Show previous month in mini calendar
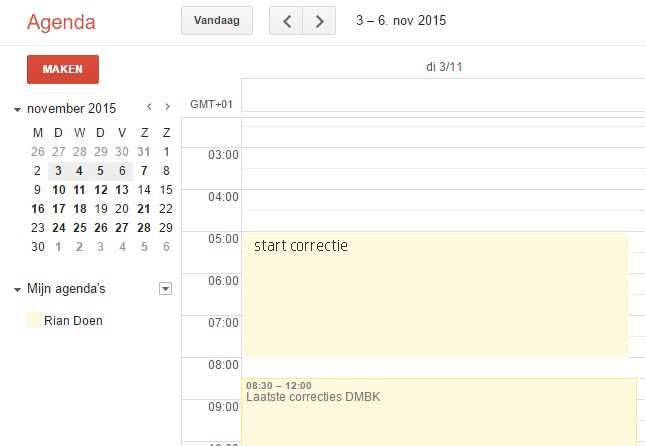The height and width of the screenshot is (446, 645). 149,106
